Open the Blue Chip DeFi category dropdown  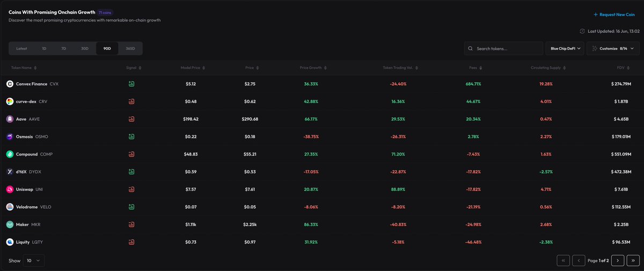565,48
